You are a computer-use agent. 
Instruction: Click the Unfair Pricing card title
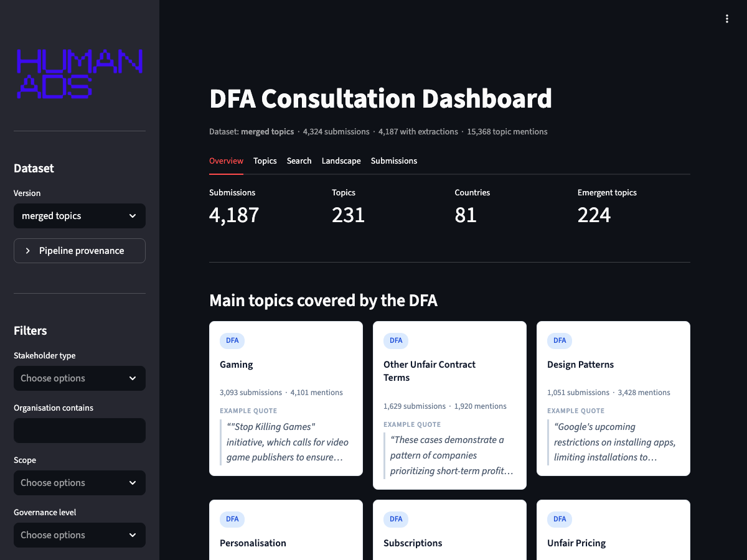coord(576,543)
